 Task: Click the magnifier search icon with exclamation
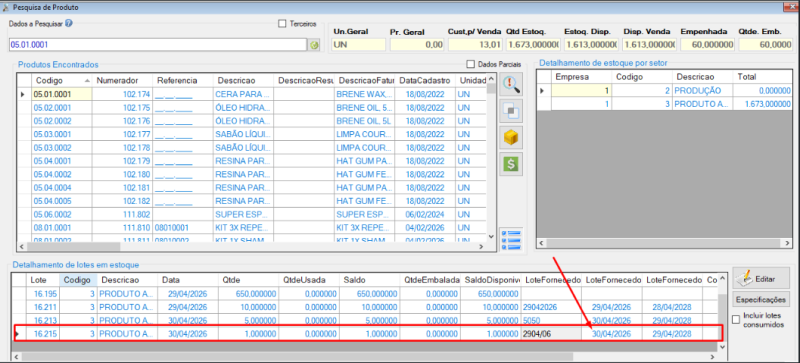coord(511,84)
